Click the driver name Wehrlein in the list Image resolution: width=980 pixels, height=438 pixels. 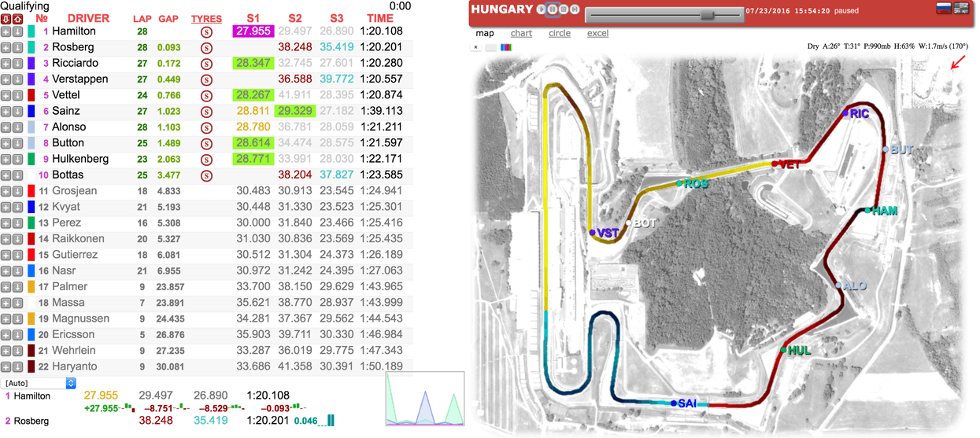tap(74, 351)
